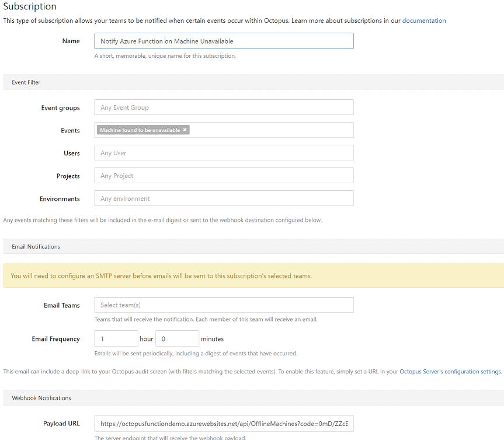This screenshot has height=440, width=504.
Task: Focus the Email Frequency hour box
Action: [116, 338]
